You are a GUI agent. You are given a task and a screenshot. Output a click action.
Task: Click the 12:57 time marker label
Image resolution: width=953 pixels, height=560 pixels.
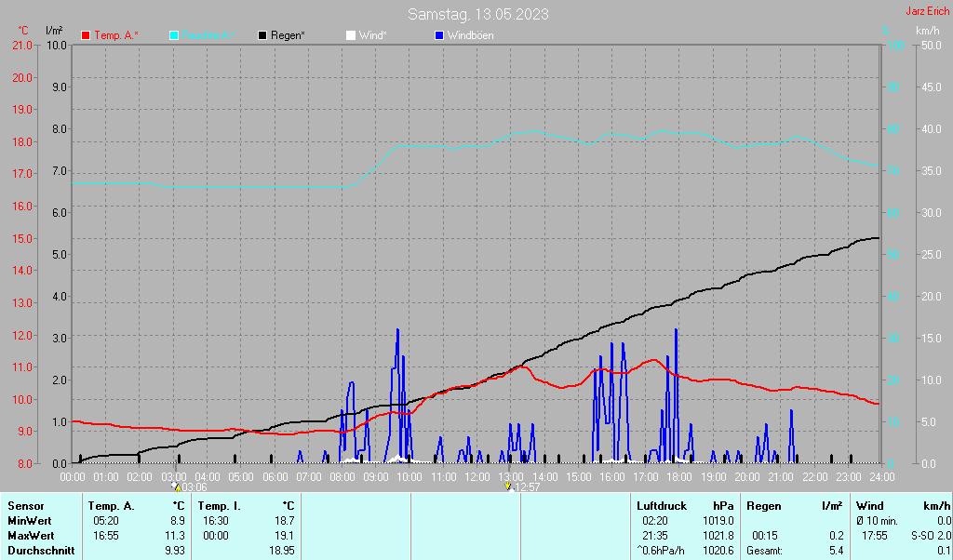tap(527, 487)
